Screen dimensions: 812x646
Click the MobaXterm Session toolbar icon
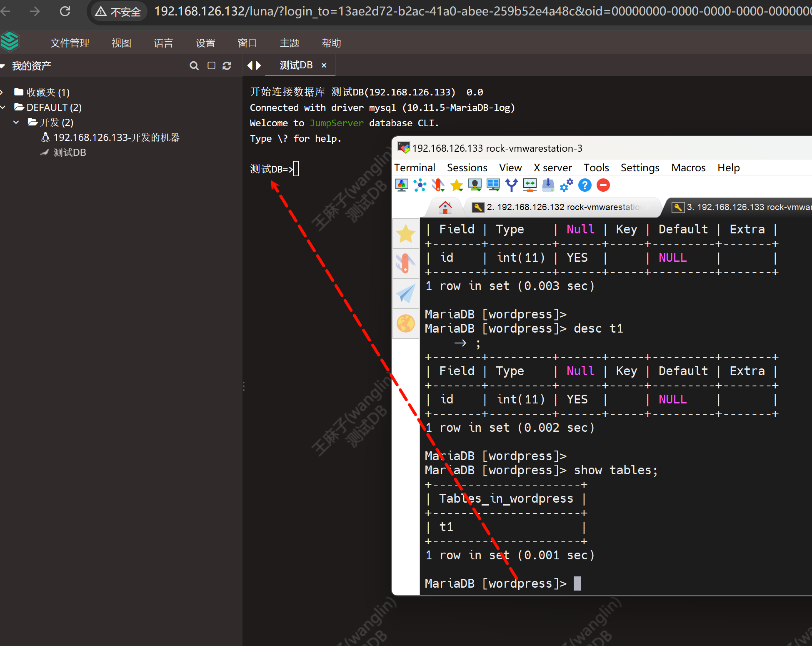click(401, 185)
